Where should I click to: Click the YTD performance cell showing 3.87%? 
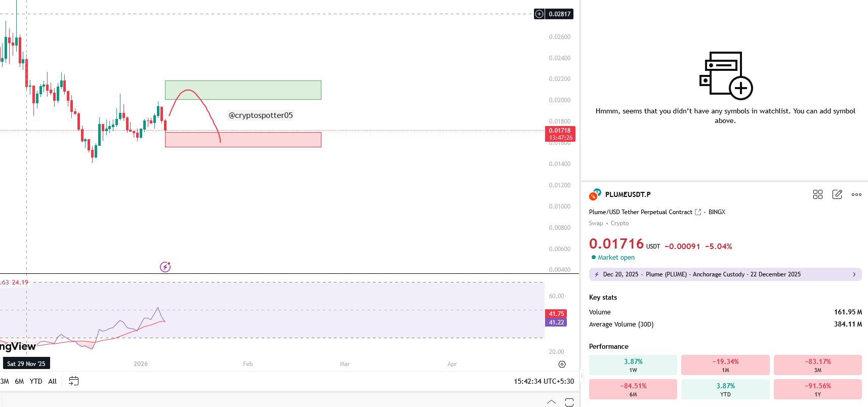point(725,389)
